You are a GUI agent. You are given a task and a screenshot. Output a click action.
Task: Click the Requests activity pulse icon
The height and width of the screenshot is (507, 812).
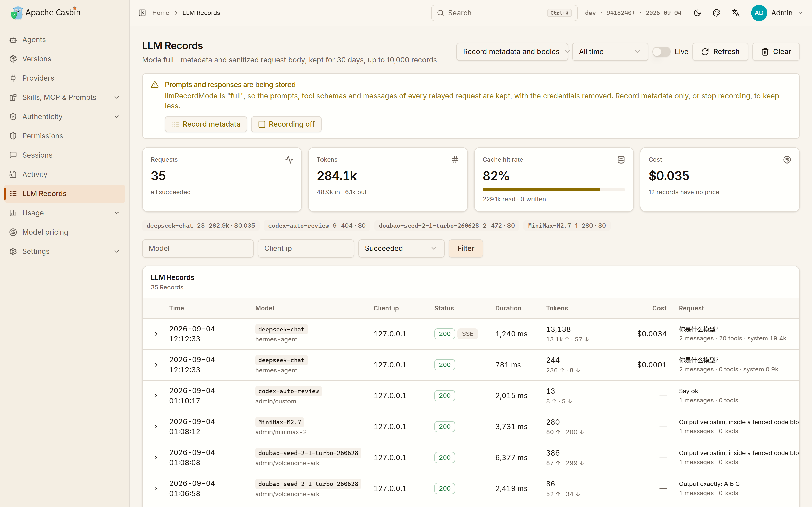289,160
